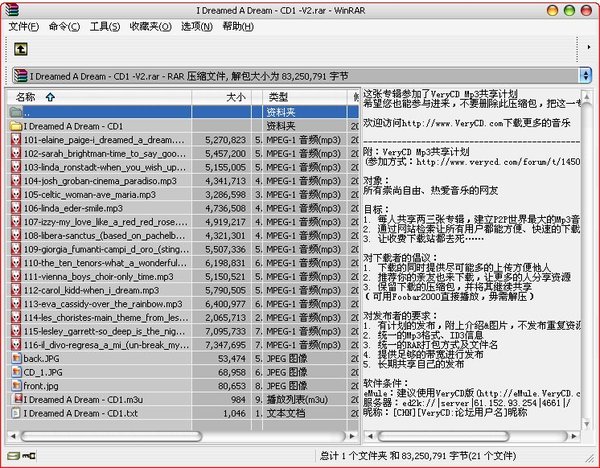Image resolution: width=600 pixels, height=468 pixels.
Task: Click the CD1.m3u playlist file icon
Action: point(17,400)
